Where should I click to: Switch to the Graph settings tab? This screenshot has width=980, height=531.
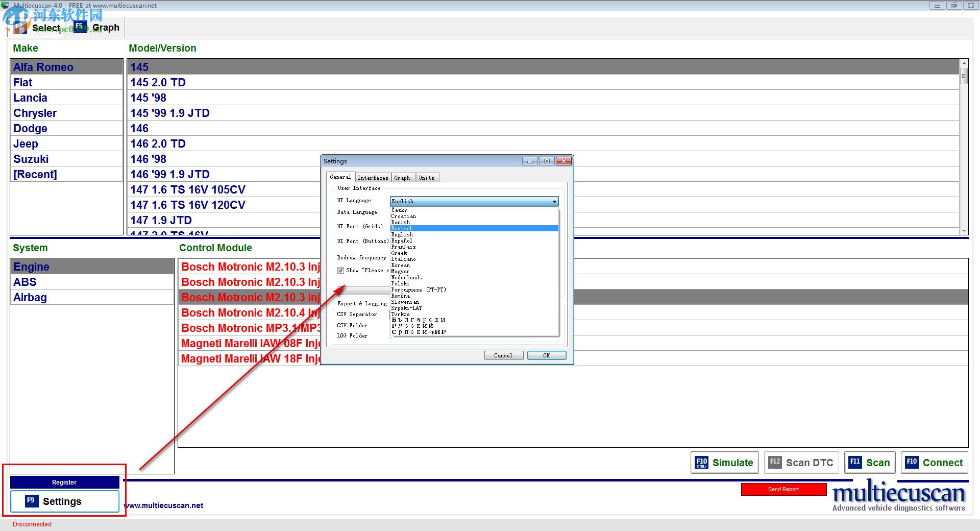(x=402, y=178)
